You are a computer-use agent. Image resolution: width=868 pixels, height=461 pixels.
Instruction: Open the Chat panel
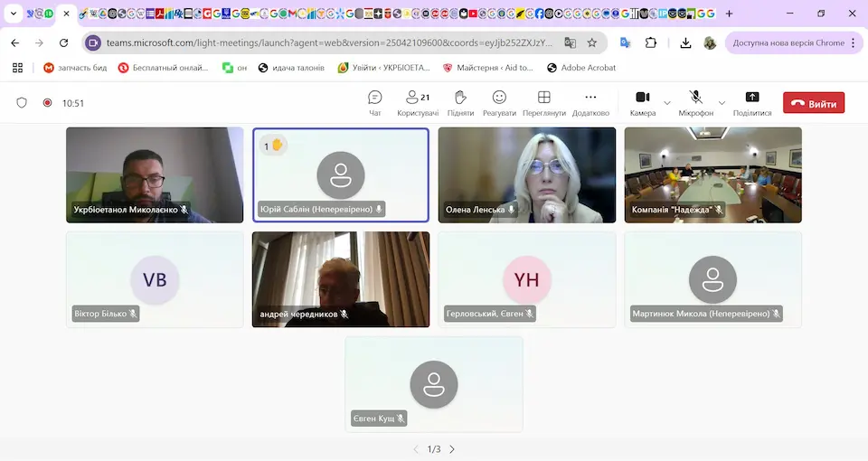[374, 103]
